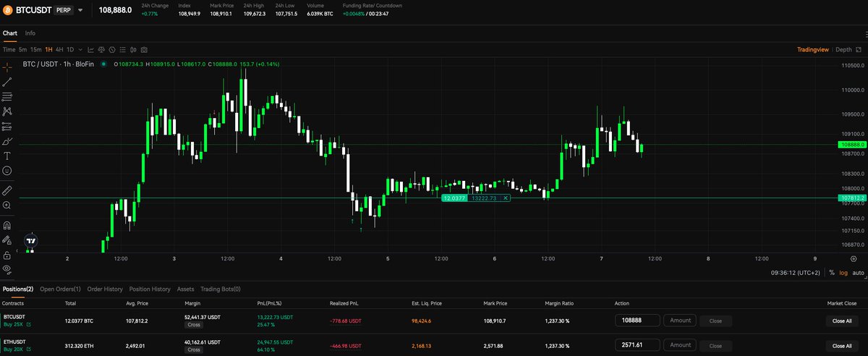Toggle magnet mode in the drawing sidebar

tap(7, 225)
